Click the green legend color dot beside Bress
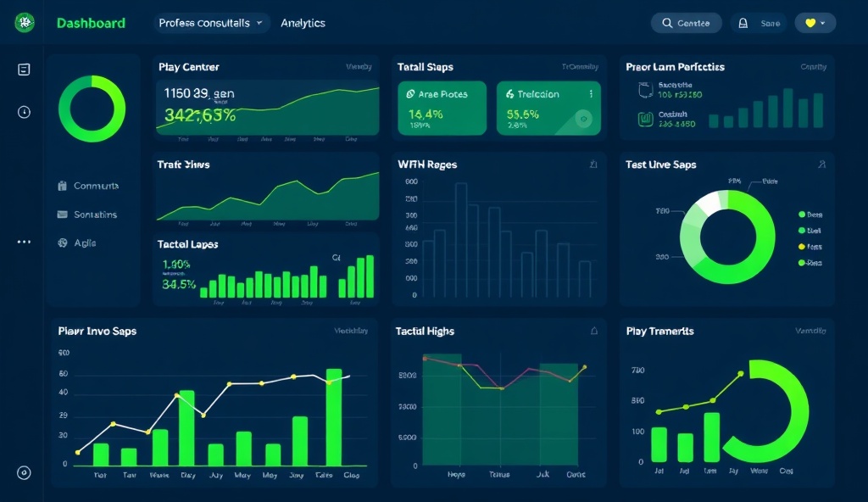This screenshot has height=502, width=868. click(803, 215)
